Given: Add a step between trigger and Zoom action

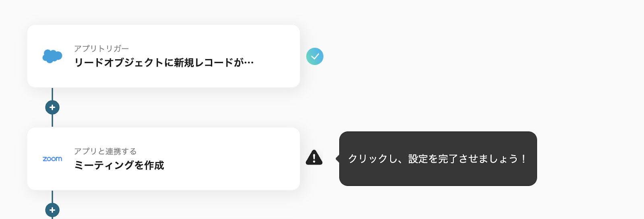Looking at the screenshot, I should [x=52, y=107].
